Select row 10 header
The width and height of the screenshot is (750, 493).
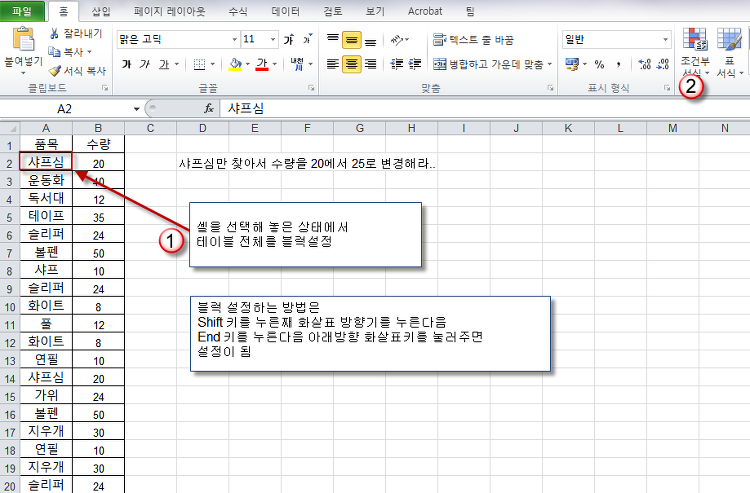point(10,307)
